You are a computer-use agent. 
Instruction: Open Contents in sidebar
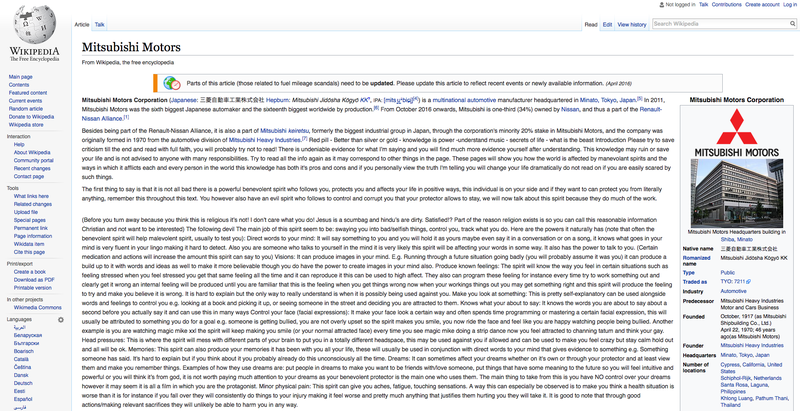pos(19,85)
